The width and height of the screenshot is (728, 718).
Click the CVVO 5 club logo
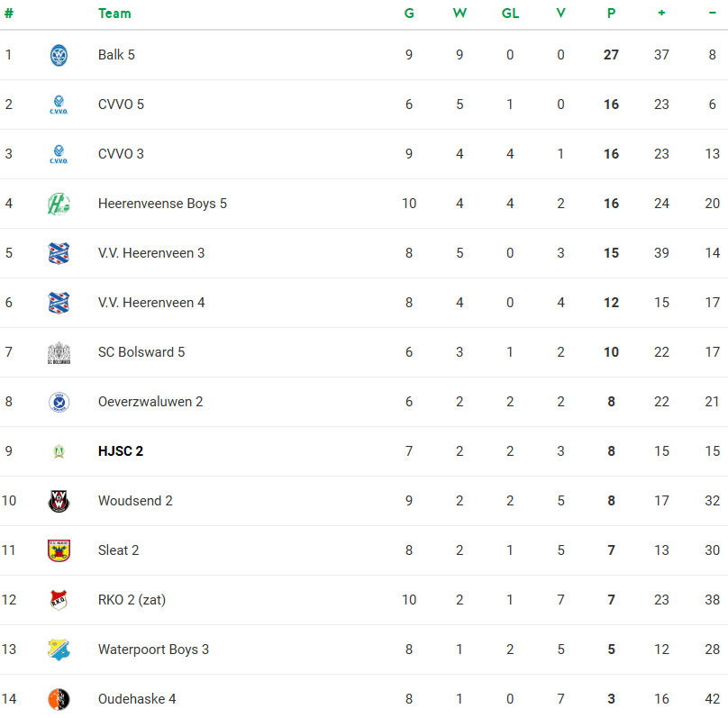pyautogui.click(x=59, y=105)
